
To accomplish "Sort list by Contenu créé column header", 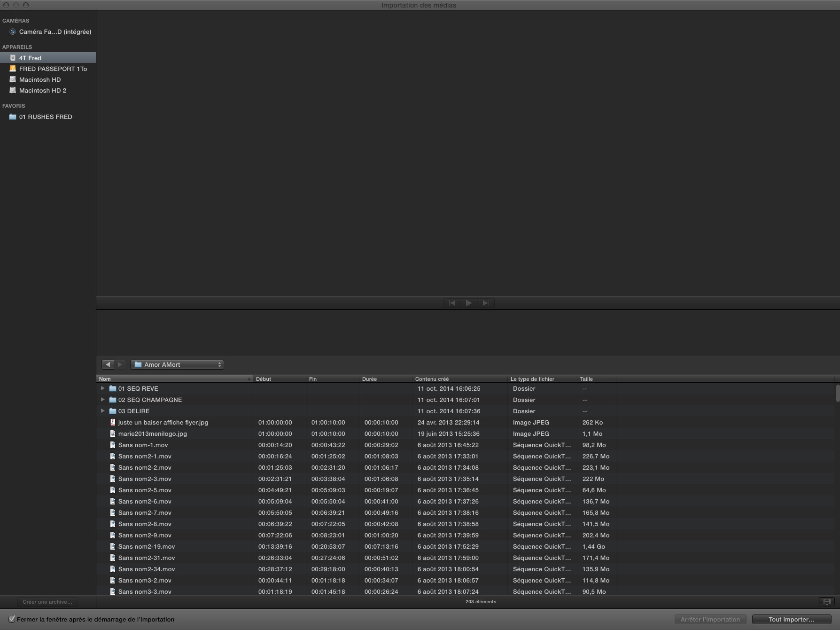I will tap(460, 379).
